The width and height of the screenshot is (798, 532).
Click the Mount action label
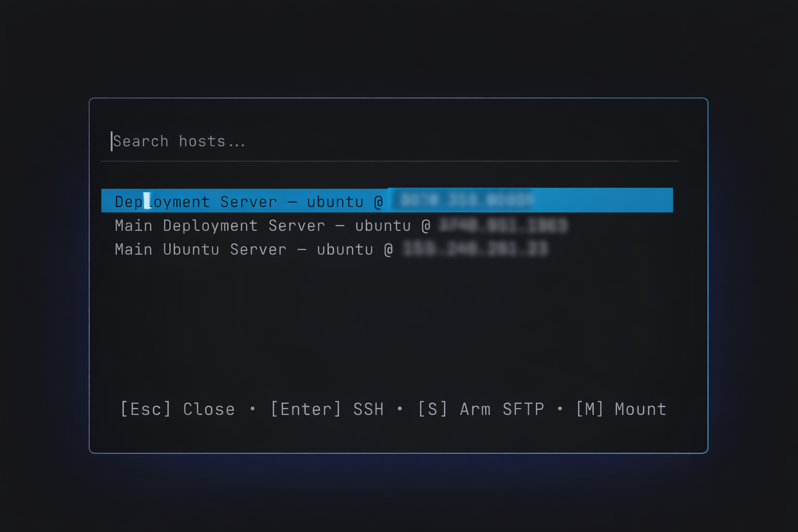tap(640, 409)
